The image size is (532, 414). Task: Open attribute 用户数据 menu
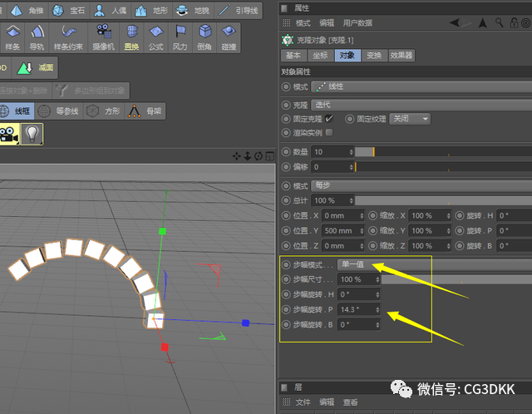[357, 23]
